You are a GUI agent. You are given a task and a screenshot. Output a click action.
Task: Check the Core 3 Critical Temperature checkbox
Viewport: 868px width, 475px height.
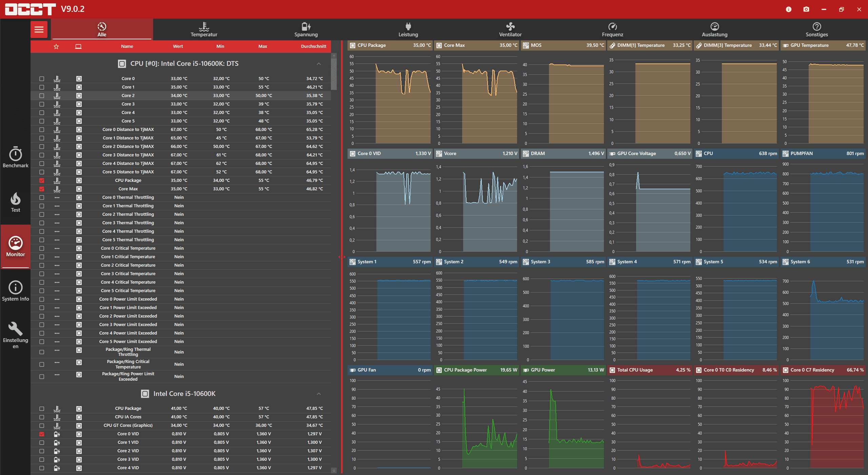[42, 274]
